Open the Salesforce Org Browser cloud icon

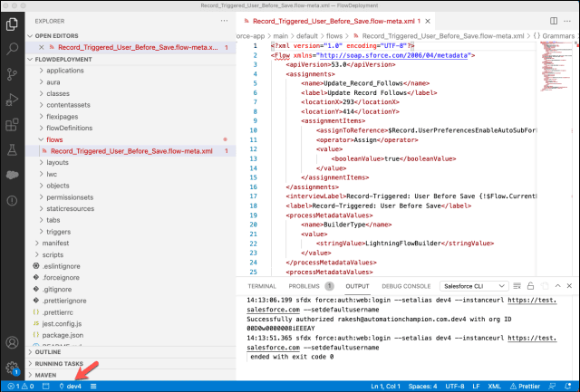pos(12,175)
